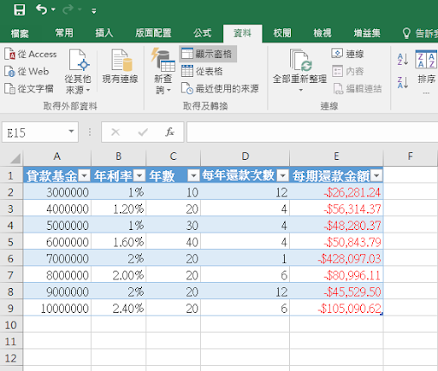Click the Undo arrow icon
Viewport: 438px width, 371px height.
click(x=42, y=9)
